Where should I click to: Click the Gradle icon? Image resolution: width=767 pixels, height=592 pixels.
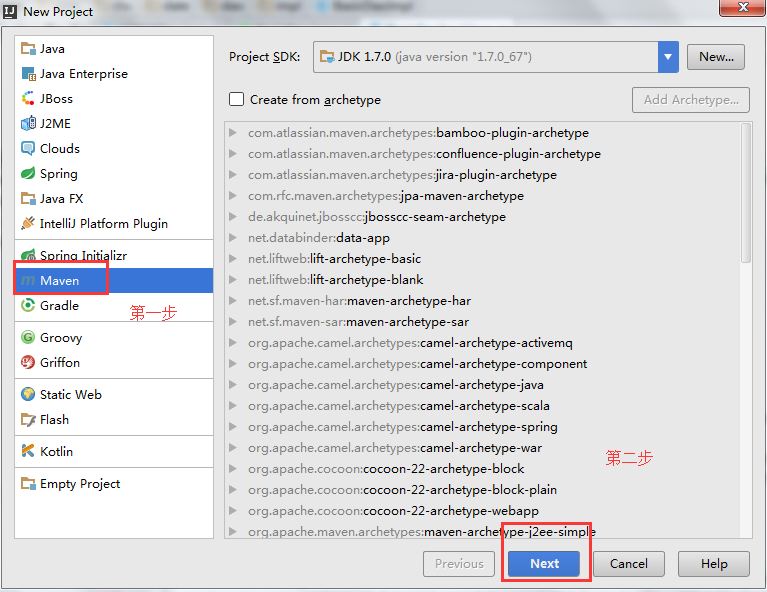28,305
